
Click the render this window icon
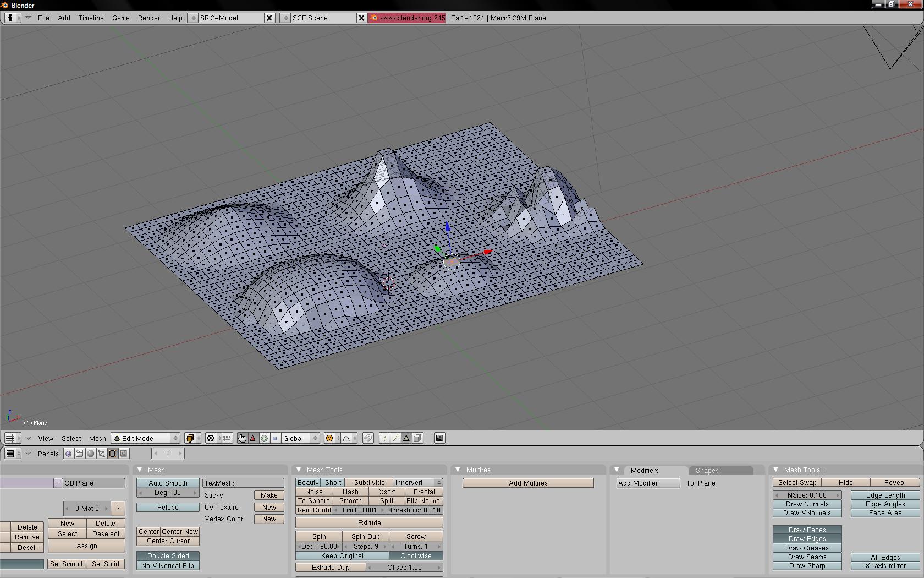[439, 438]
